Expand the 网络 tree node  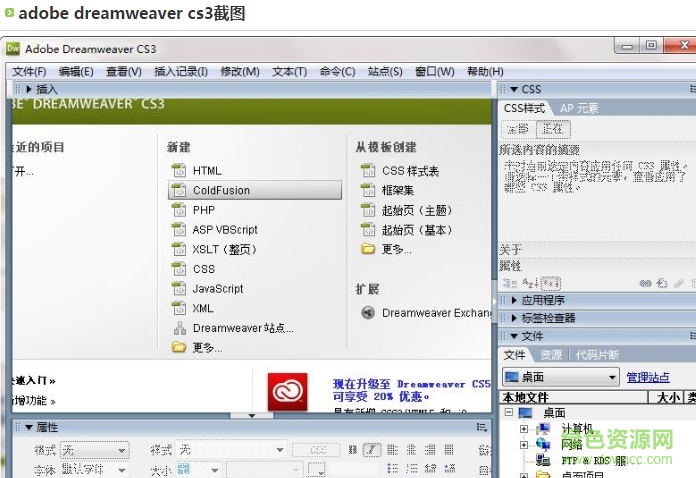coord(524,444)
